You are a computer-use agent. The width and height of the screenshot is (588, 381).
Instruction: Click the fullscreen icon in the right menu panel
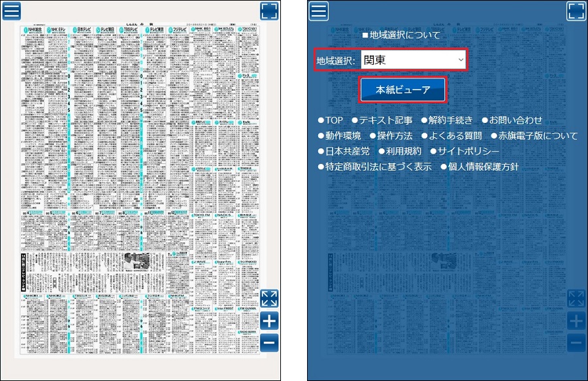(576, 11)
